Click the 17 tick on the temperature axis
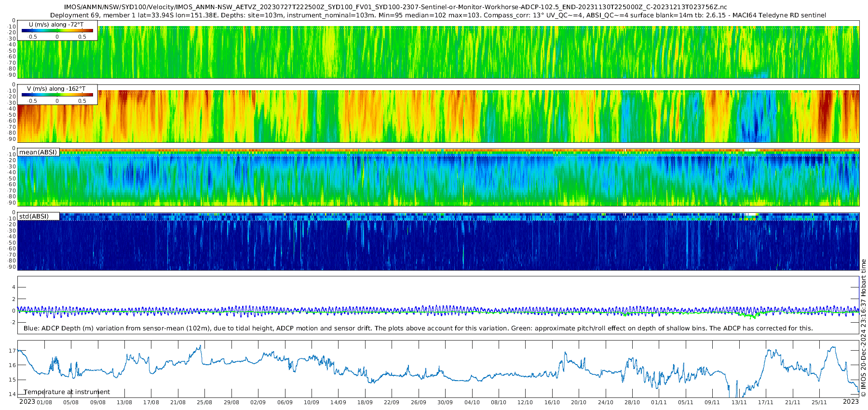The image size is (868, 410). click(x=12, y=351)
